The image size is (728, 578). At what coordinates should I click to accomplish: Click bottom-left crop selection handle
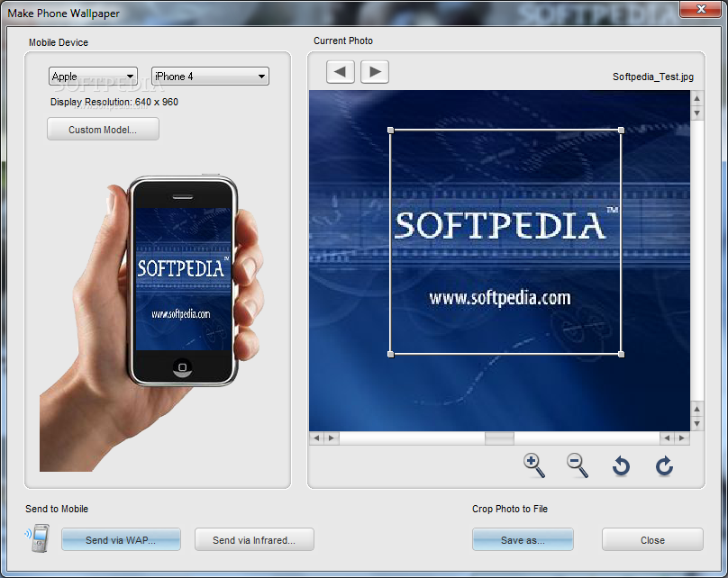390,355
